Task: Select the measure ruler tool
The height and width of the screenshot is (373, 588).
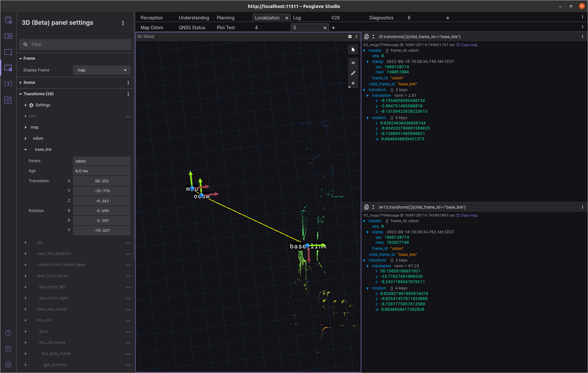Action: [x=353, y=73]
